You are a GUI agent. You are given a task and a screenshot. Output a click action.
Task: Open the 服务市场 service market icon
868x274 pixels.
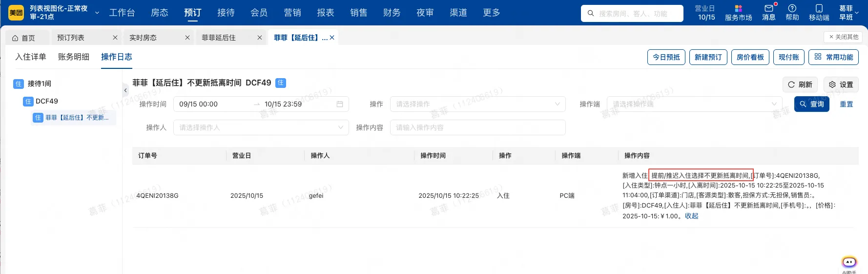click(x=738, y=13)
